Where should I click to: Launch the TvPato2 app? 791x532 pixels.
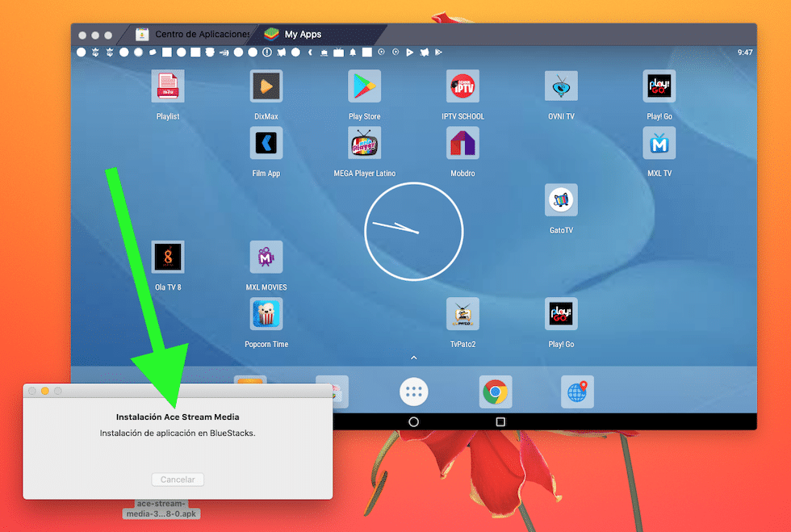[x=462, y=313]
